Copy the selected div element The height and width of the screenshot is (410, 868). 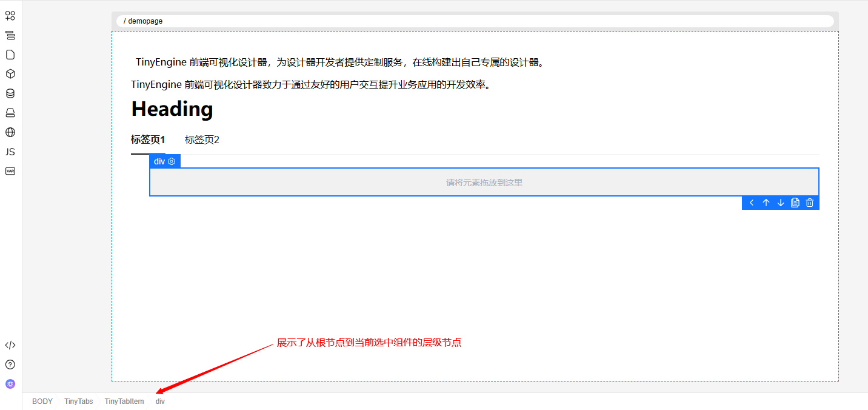(795, 203)
